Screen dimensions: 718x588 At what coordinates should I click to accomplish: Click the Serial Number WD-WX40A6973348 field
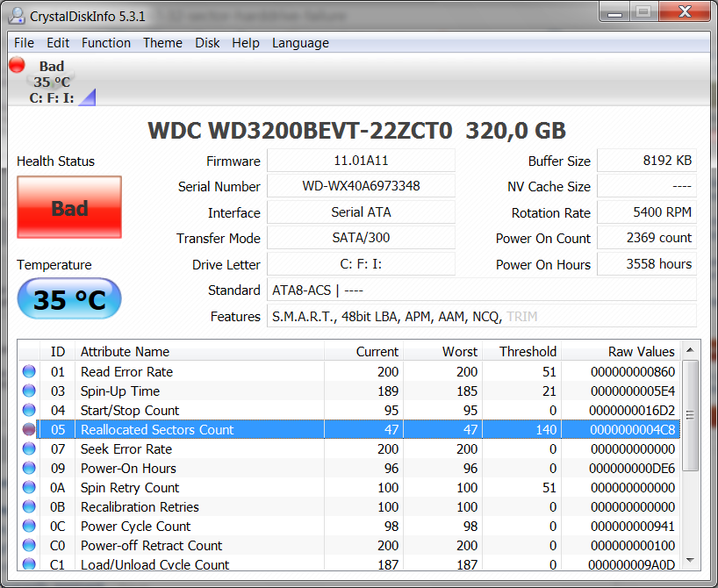click(x=361, y=186)
